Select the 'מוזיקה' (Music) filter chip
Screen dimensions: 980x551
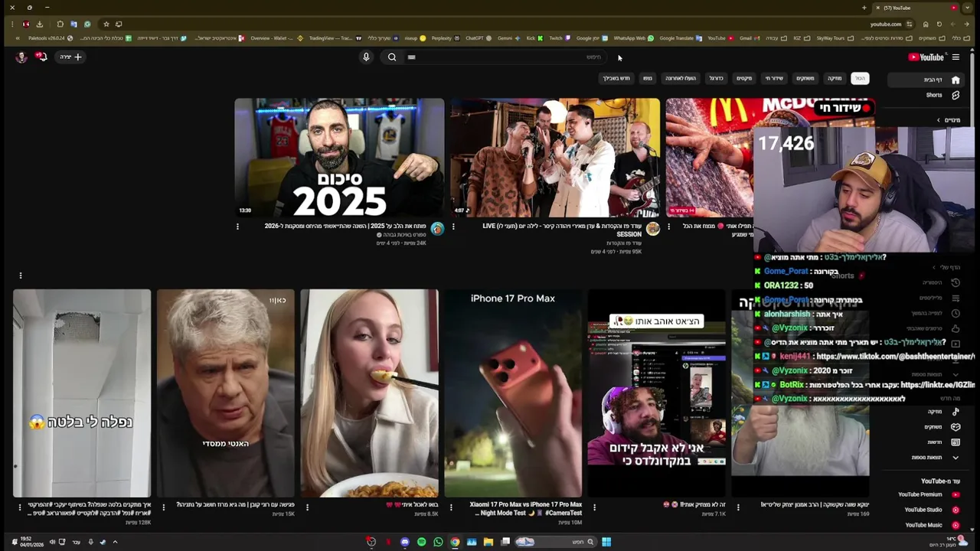coord(835,78)
